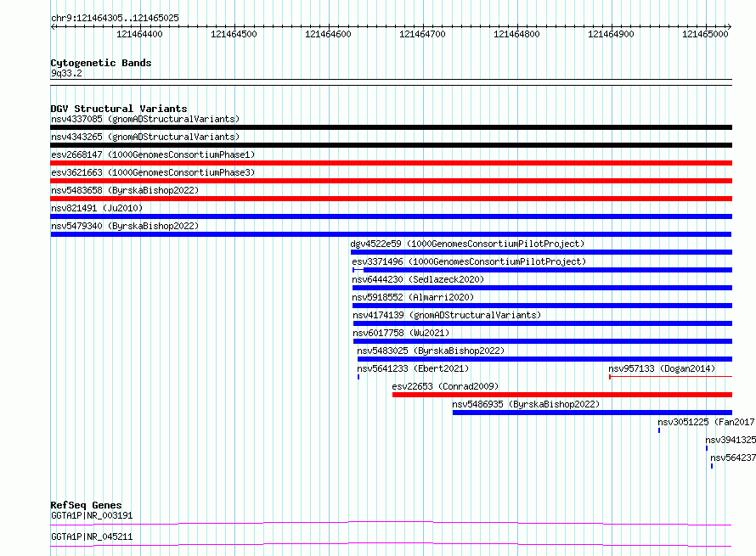Click the 9q33.2 band label
Viewport: 756px width, 556px height.
[x=66, y=73]
